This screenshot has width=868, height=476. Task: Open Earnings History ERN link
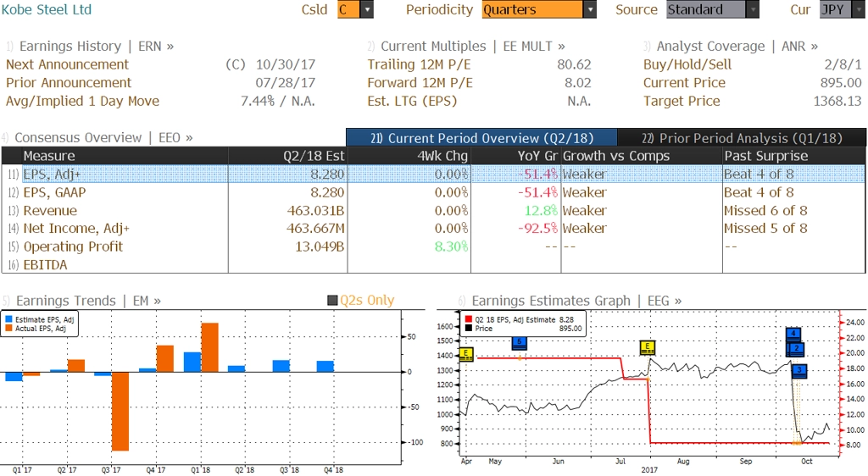click(x=97, y=46)
